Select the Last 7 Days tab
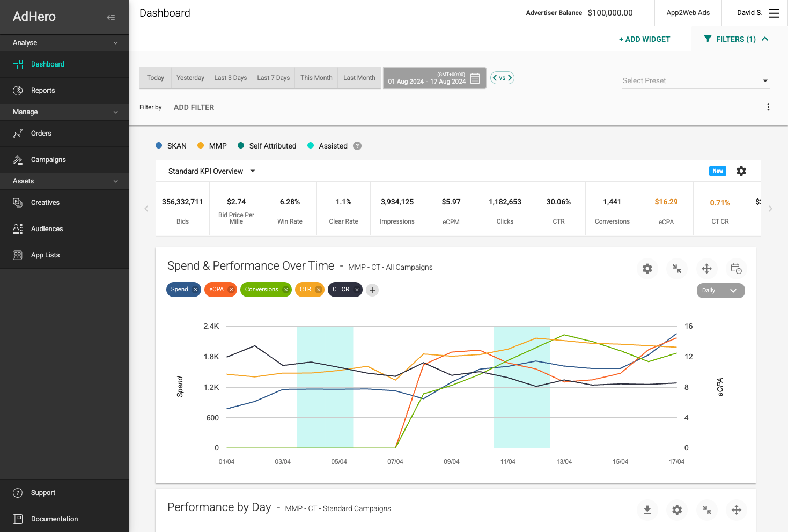This screenshot has width=788, height=532. pyautogui.click(x=273, y=78)
